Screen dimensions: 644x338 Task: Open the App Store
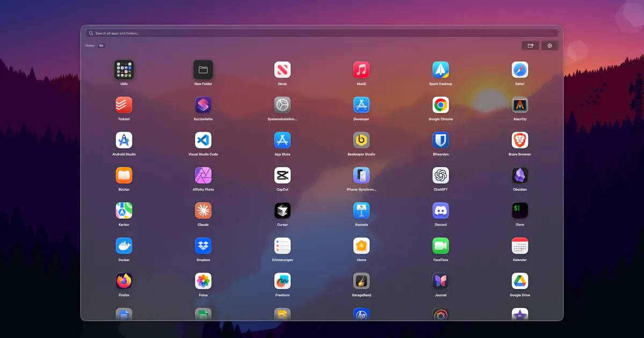(282, 140)
